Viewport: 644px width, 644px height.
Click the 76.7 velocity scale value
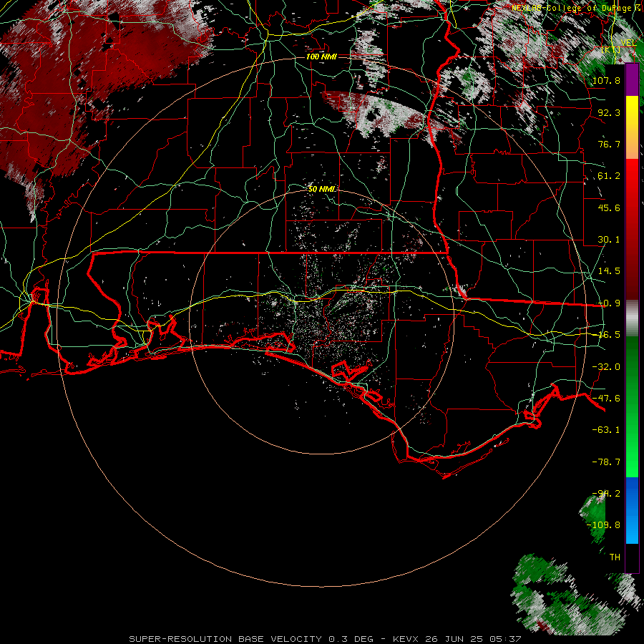coord(609,144)
